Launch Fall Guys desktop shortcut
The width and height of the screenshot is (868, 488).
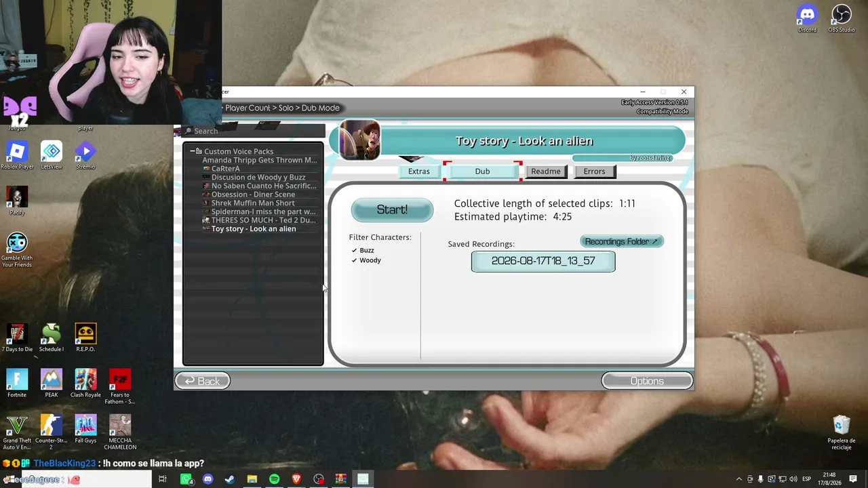click(x=85, y=429)
